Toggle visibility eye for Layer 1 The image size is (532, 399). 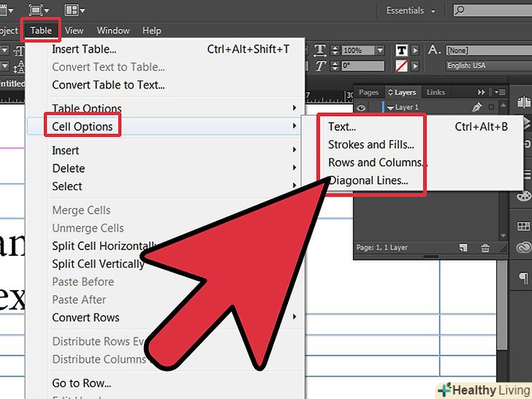click(x=361, y=107)
